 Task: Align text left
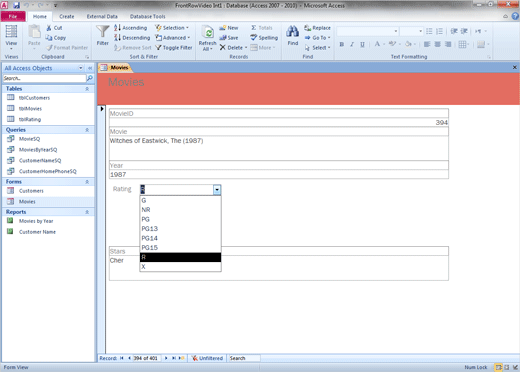tap(427, 44)
